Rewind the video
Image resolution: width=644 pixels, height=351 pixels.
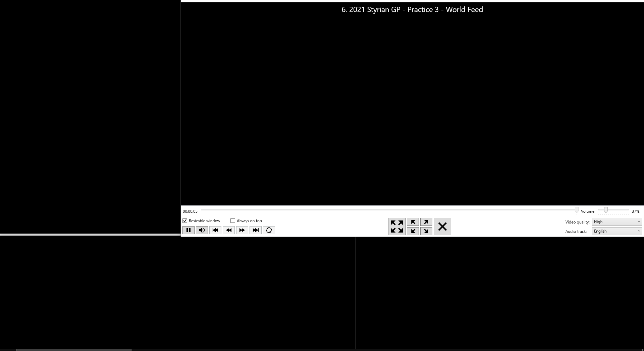228,230
